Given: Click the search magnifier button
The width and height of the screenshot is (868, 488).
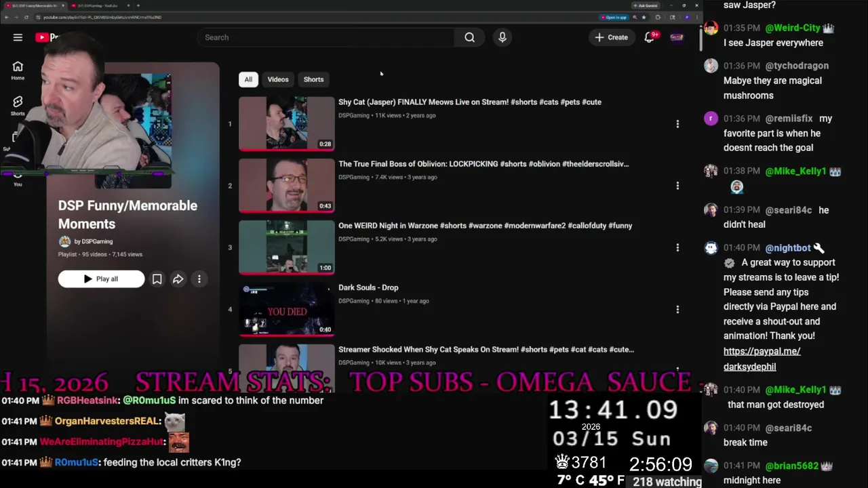Looking at the screenshot, I should pyautogui.click(x=469, y=37).
